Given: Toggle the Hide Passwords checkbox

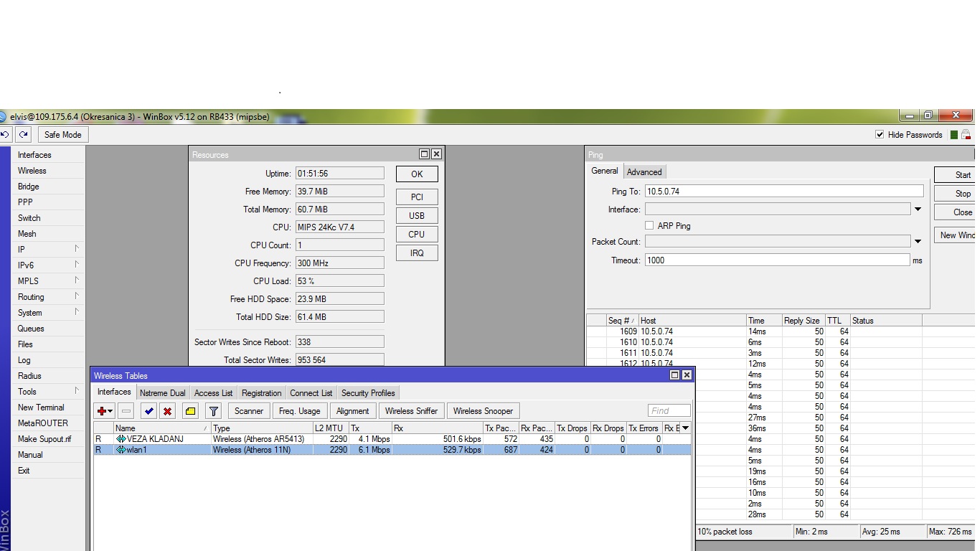Looking at the screenshot, I should point(880,135).
